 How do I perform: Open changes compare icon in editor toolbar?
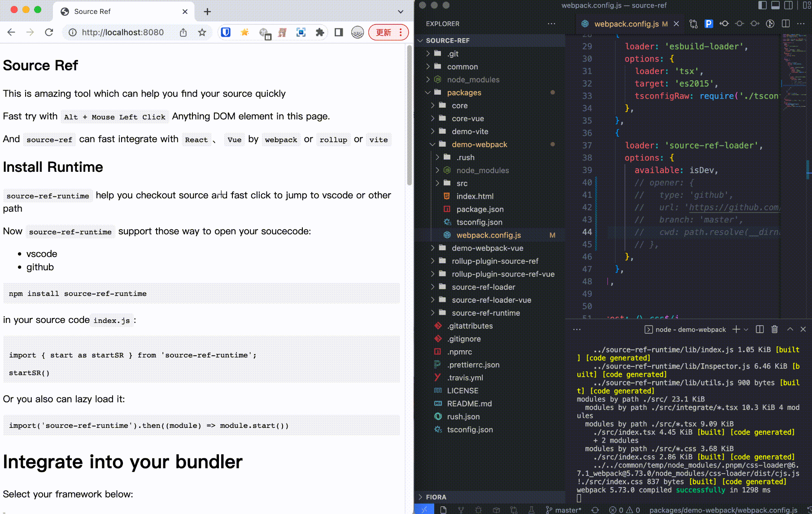(694, 24)
